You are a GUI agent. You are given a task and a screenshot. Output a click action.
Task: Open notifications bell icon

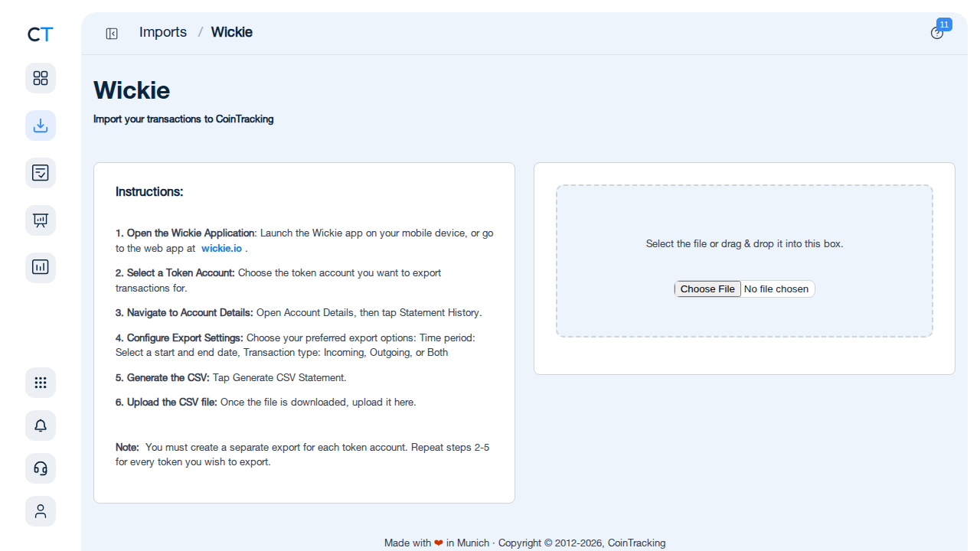(41, 425)
